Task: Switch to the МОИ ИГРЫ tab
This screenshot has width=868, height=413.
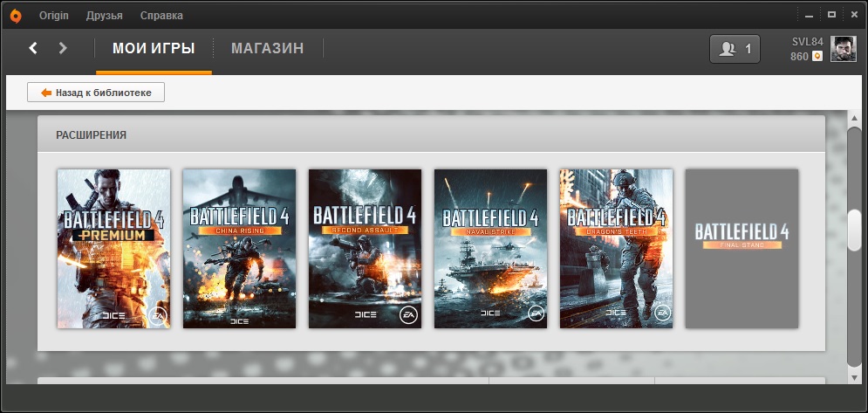Action: click(154, 48)
